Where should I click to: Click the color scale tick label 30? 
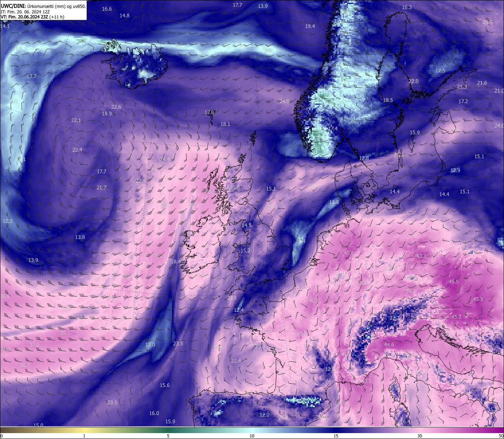click(420, 436)
